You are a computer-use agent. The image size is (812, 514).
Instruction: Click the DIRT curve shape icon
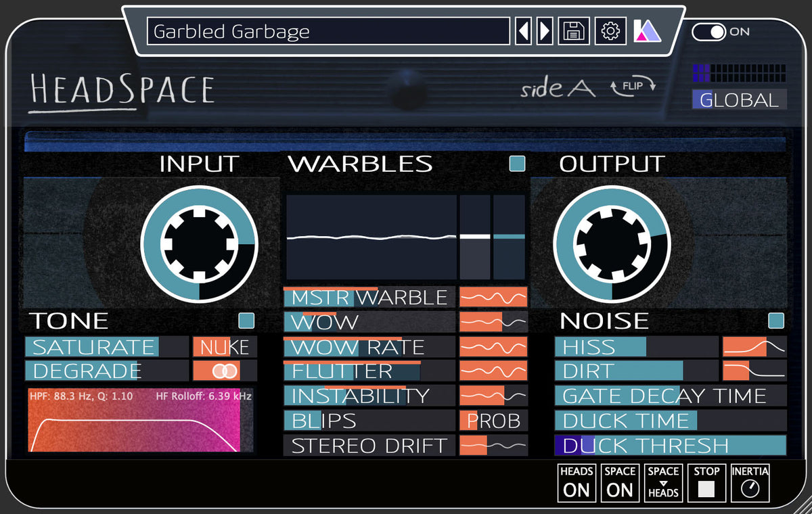click(754, 371)
